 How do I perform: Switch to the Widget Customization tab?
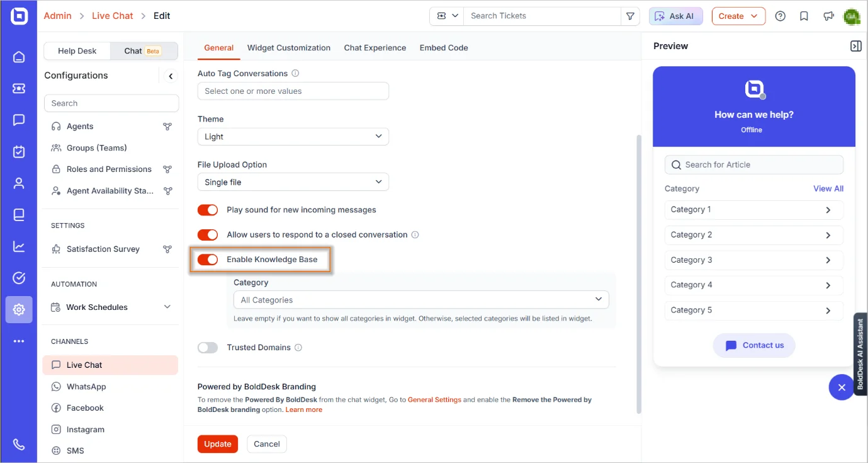(289, 48)
